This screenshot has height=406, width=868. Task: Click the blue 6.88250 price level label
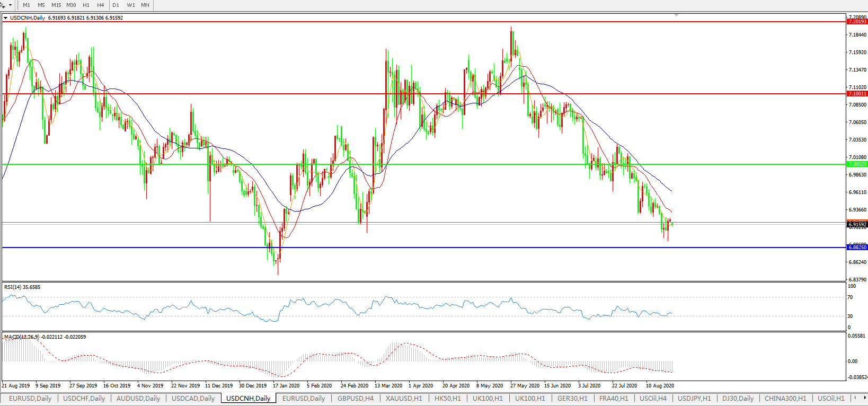(x=857, y=248)
